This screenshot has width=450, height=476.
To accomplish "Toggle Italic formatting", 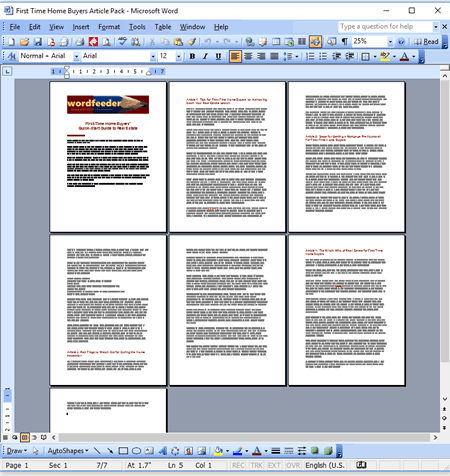I will coord(205,56).
